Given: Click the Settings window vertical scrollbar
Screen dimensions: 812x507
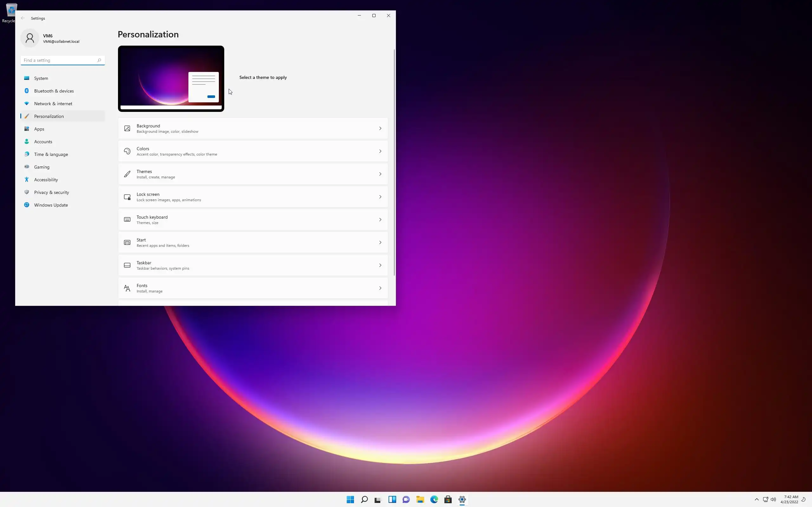Looking at the screenshot, I should click(x=394, y=161).
